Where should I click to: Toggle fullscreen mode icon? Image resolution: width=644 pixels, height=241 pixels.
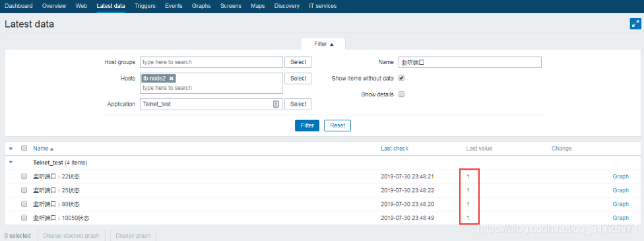pos(635,24)
